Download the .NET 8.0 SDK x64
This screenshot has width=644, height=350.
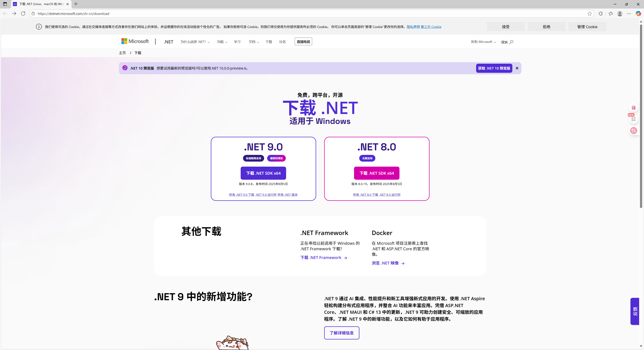(x=377, y=173)
